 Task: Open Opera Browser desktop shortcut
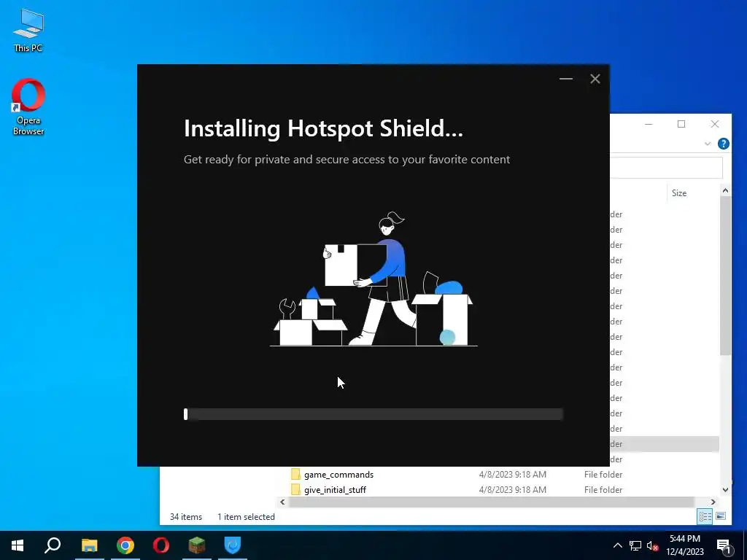(x=28, y=106)
